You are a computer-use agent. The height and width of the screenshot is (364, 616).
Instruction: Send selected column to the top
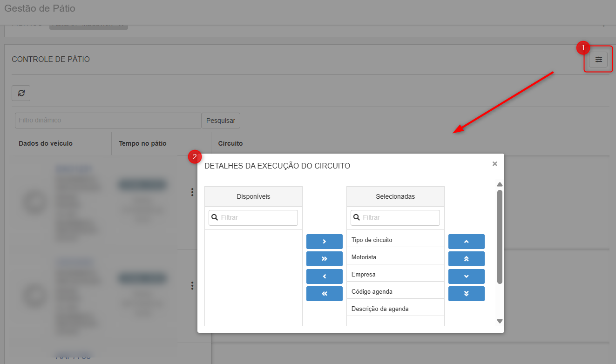click(467, 259)
